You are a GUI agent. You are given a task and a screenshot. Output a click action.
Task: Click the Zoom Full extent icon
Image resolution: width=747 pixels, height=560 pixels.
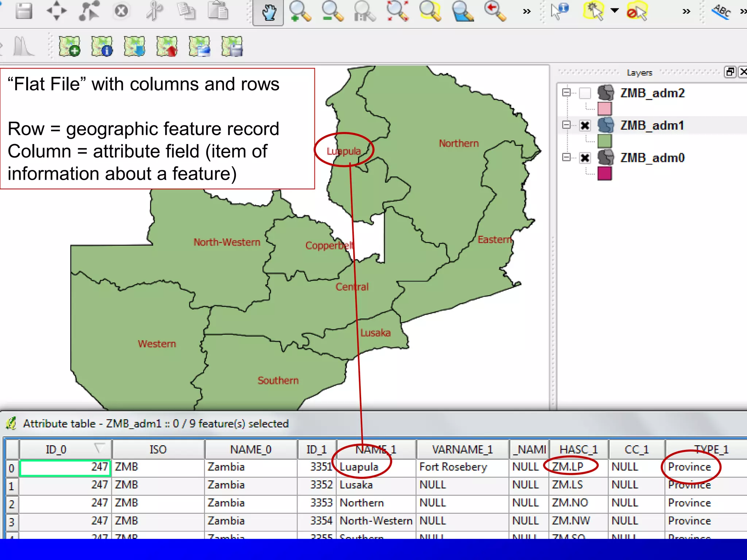click(x=398, y=11)
